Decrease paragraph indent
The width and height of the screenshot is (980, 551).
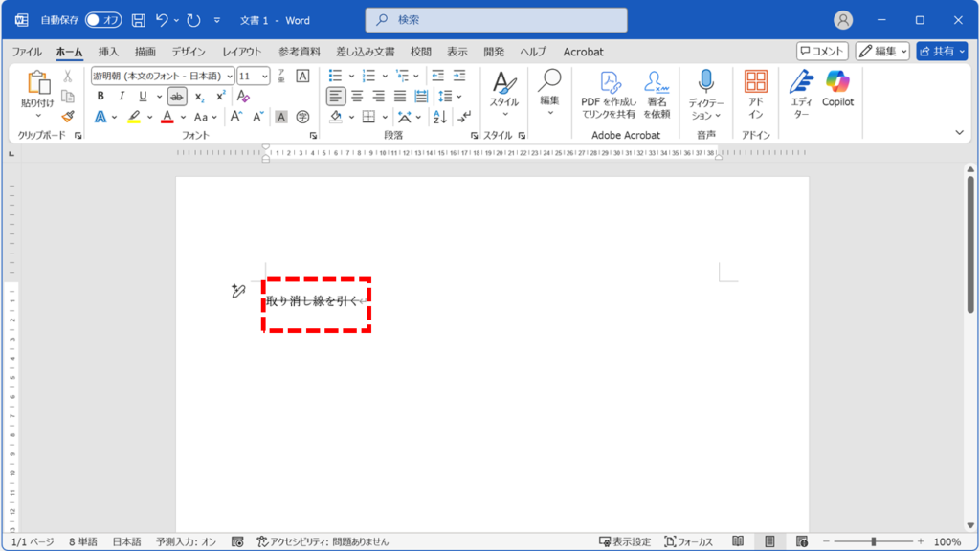tap(437, 76)
